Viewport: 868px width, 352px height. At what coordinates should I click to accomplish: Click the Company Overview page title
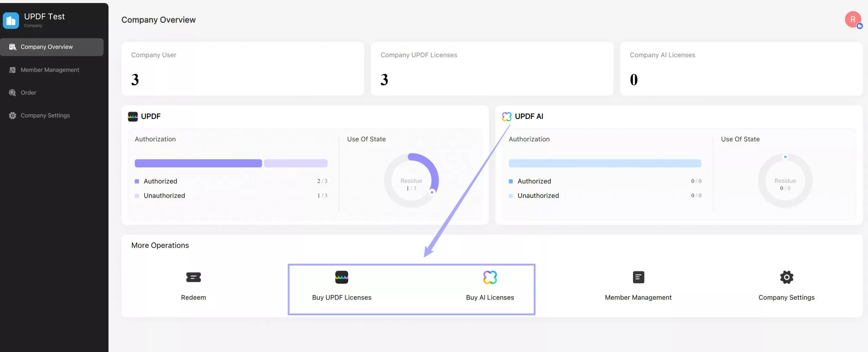point(158,20)
